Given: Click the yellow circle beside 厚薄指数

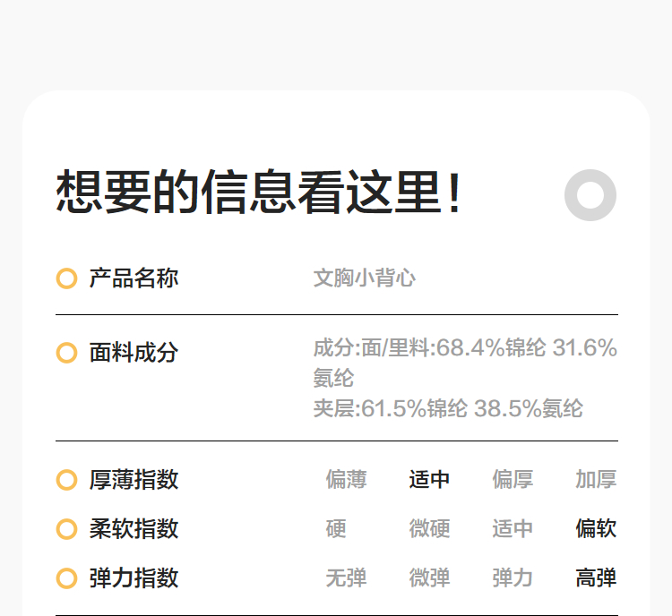Looking at the screenshot, I should pos(66,480).
